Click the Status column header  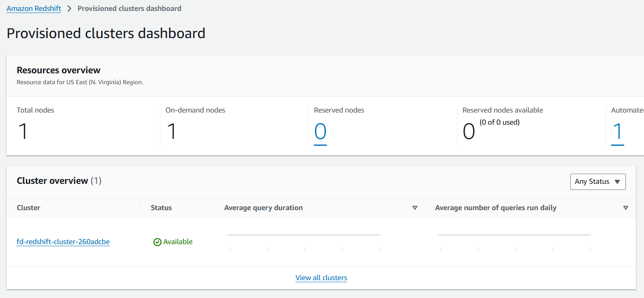[x=161, y=208]
